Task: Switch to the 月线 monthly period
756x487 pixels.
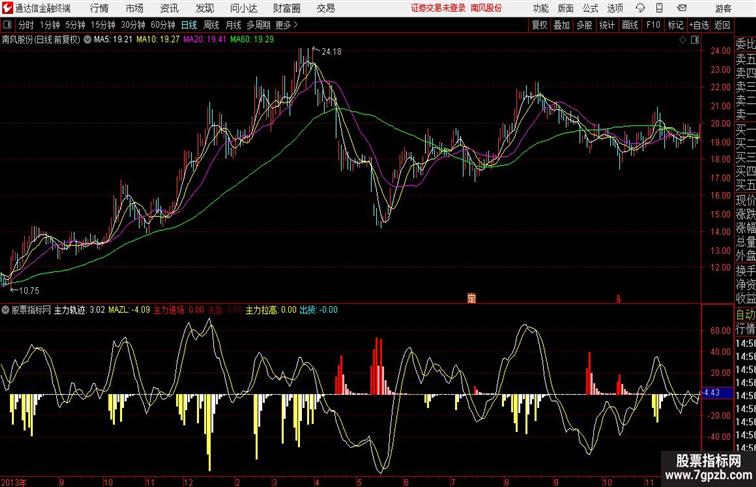Action: pyautogui.click(x=233, y=25)
